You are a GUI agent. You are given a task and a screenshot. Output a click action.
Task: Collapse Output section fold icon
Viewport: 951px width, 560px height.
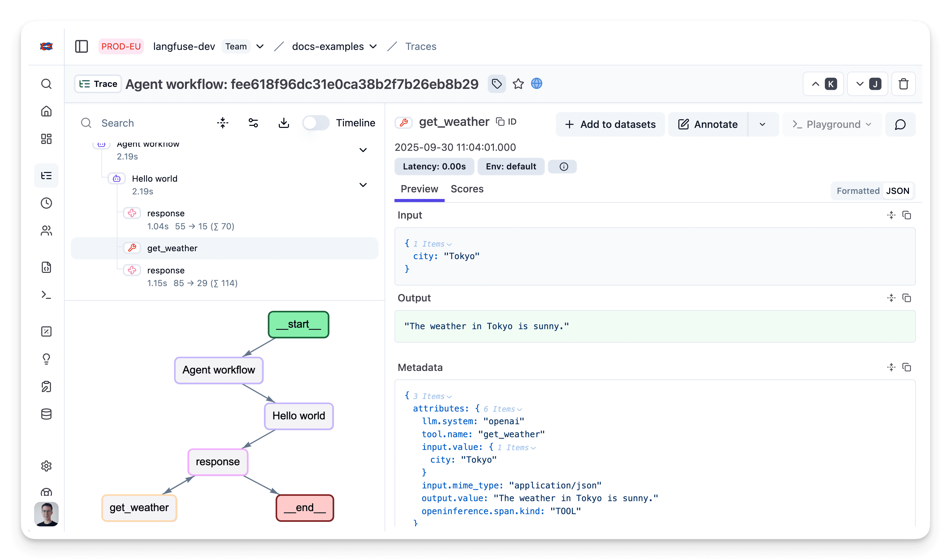(x=891, y=298)
